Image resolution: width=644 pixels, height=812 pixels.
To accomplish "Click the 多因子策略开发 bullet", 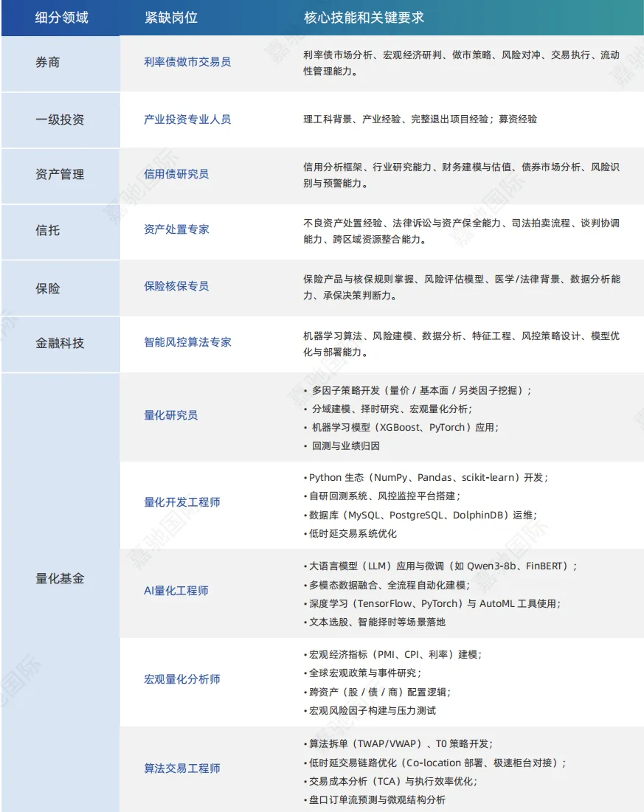I will (418, 390).
